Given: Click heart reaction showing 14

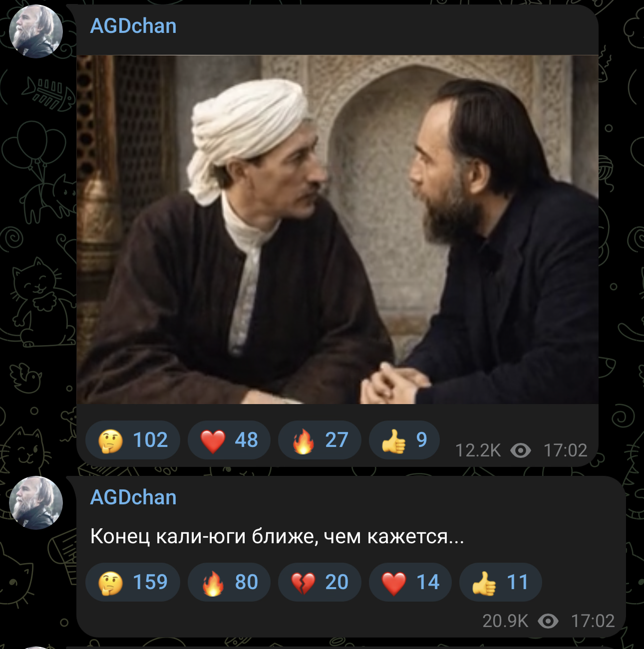Looking at the screenshot, I should (x=410, y=582).
